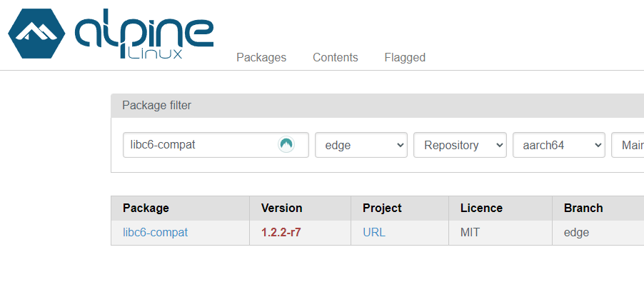This screenshot has height=292, width=644.
Task: Click the password manager icon in search field
Action: tap(286, 145)
